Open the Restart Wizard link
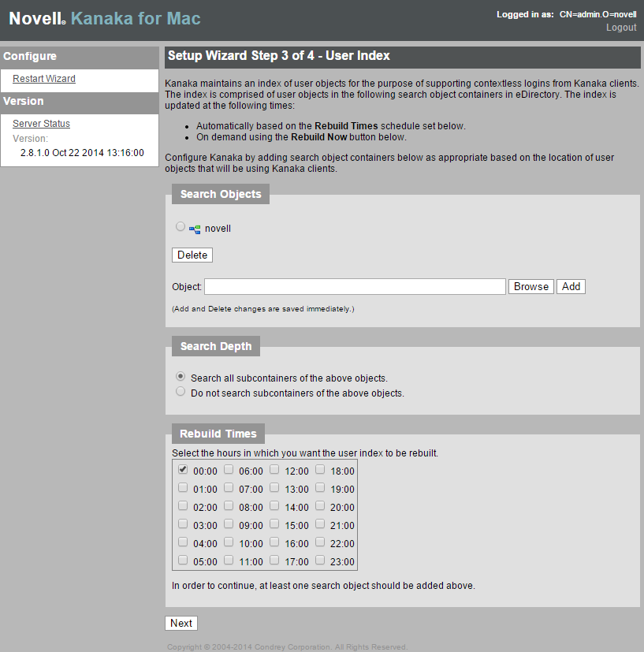Screen dimensions: 644x652 tap(44, 79)
